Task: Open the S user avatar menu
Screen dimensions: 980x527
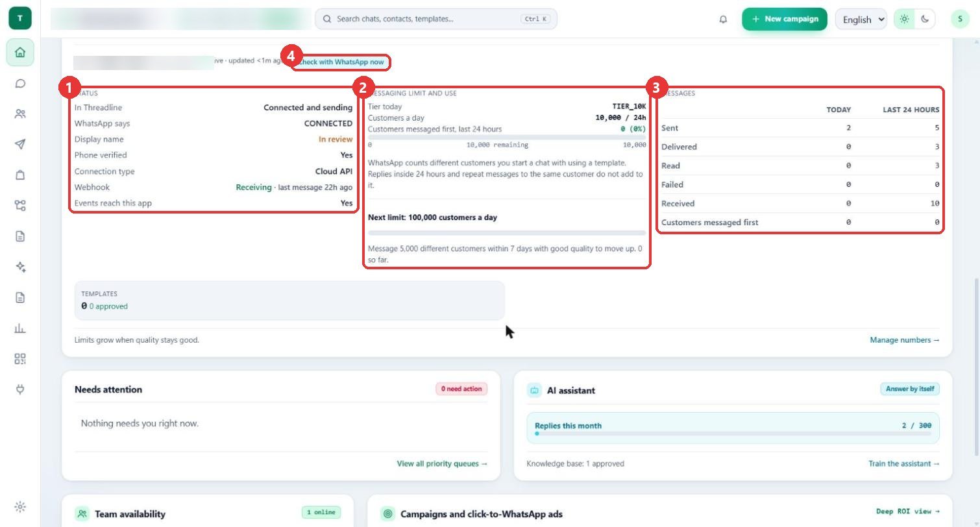Action: 960,19
